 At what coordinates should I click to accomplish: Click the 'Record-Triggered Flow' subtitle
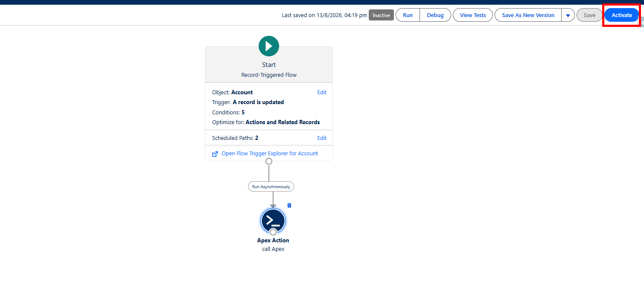tap(269, 75)
